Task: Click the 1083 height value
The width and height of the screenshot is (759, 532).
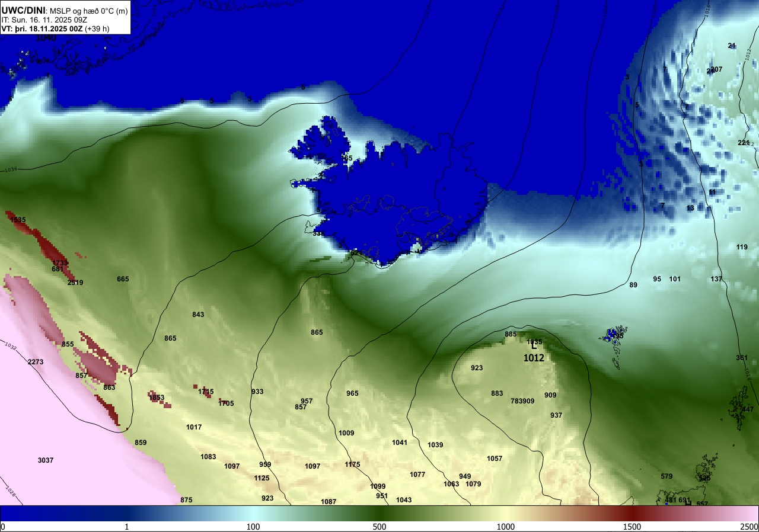Action: tap(208, 457)
